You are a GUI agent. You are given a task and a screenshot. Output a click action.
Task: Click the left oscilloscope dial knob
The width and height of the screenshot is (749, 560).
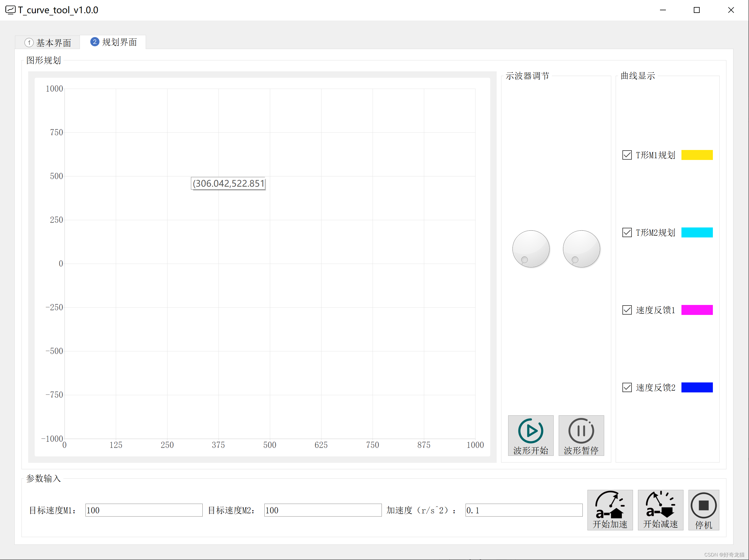click(530, 249)
